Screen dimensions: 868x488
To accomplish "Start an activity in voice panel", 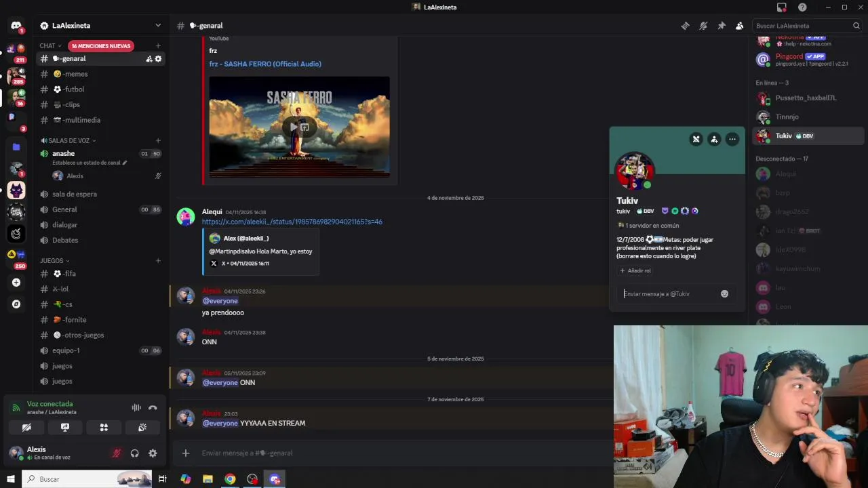I will pyautogui.click(x=104, y=428).
